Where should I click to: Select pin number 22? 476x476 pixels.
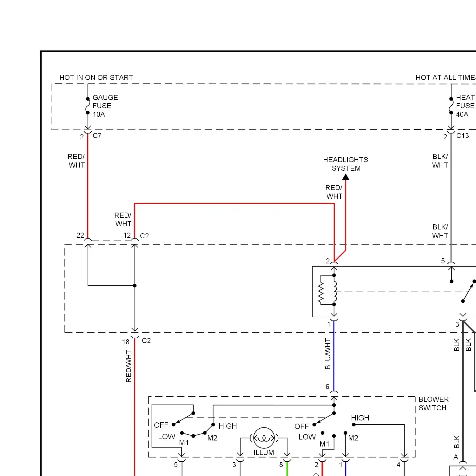click(80, 235)
